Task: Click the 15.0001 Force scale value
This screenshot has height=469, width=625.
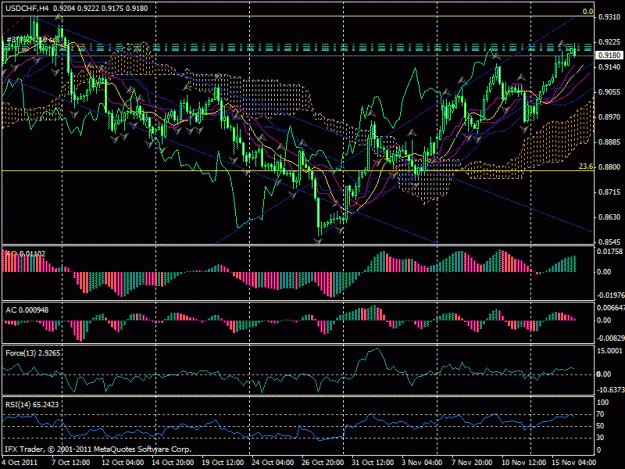Action: point(609,350)
